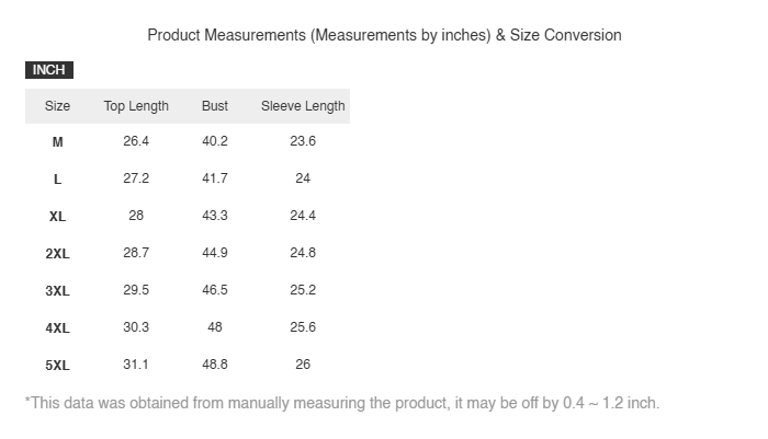Click the 41.7 bust value

215,178
